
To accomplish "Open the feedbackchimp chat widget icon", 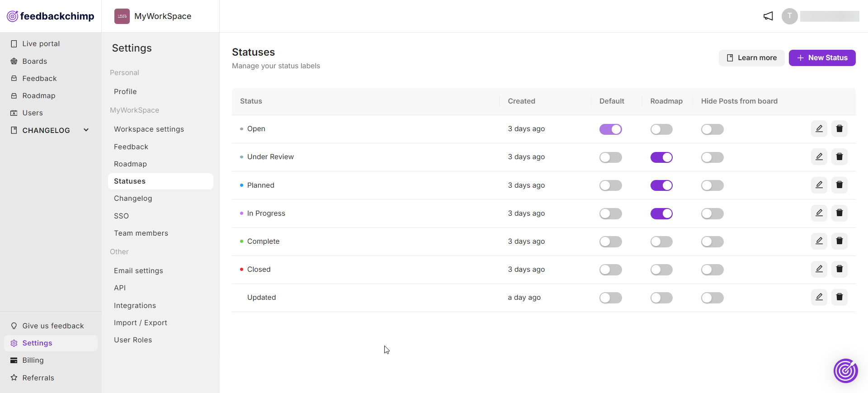I will (845, 371).
